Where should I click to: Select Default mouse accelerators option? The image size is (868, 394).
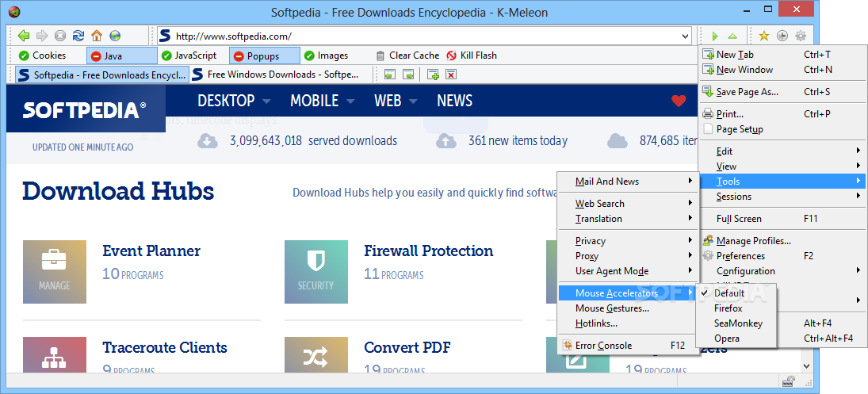click(x=736, y=293)
